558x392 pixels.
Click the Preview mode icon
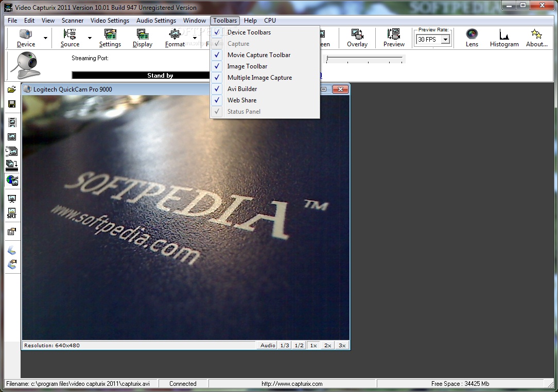coord(394,38)
